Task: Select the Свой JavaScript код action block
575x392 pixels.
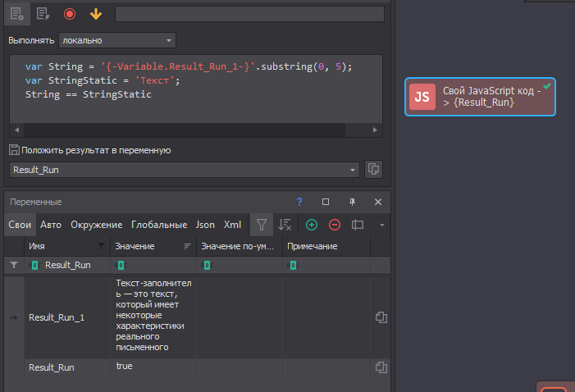Action: [x=481, y=97]
